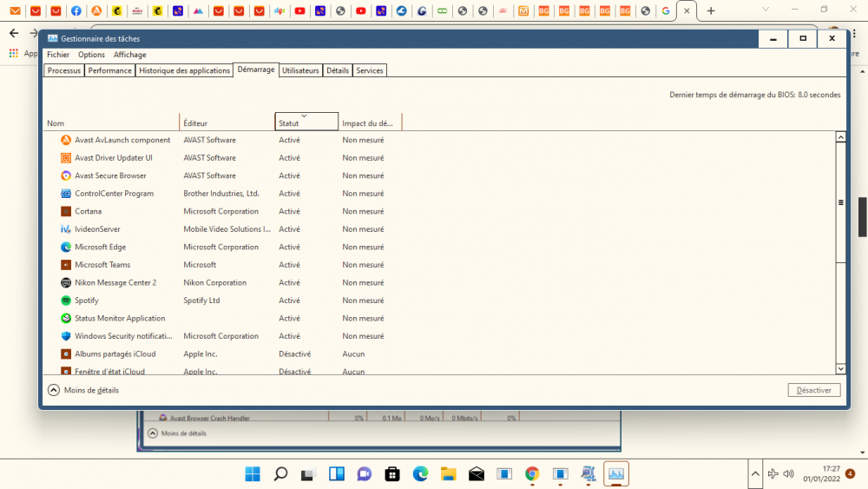This screenshot has height=489, width=868.
Task: Open Chat app from the taskbar
Action: click(365, 474)
